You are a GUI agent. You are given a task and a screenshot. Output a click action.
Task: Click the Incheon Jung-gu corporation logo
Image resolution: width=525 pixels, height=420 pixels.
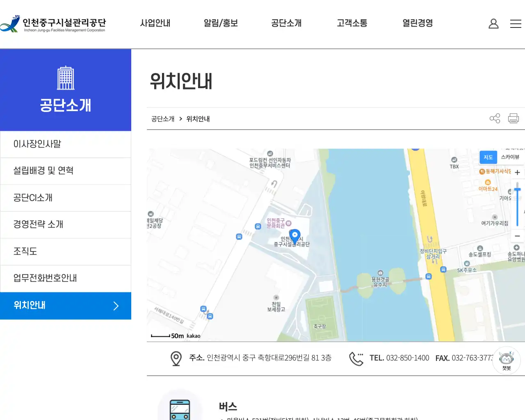tap(53, 23)
